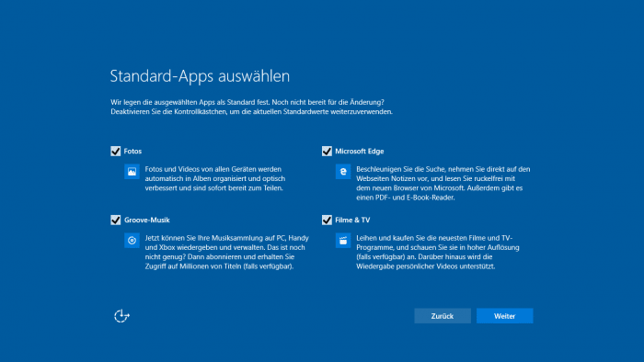
Task: Click the Groove-Musik description paragraph
Action: [x=226, y=252]
